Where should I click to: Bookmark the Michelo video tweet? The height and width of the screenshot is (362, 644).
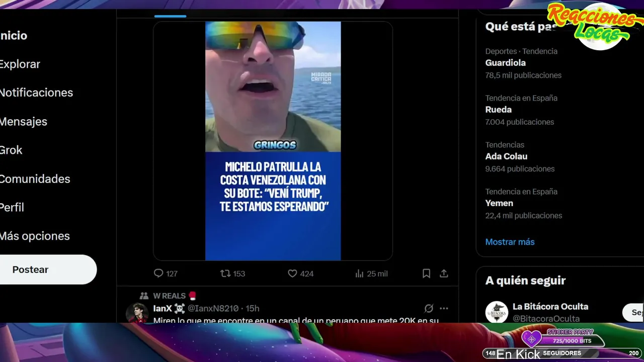pos(426,274)
